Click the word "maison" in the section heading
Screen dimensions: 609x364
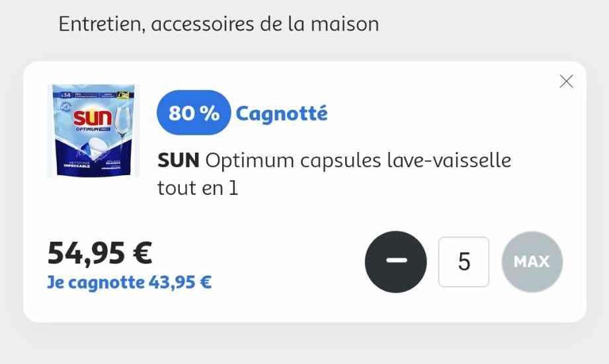pyautogui.click(x=345, y=24)
